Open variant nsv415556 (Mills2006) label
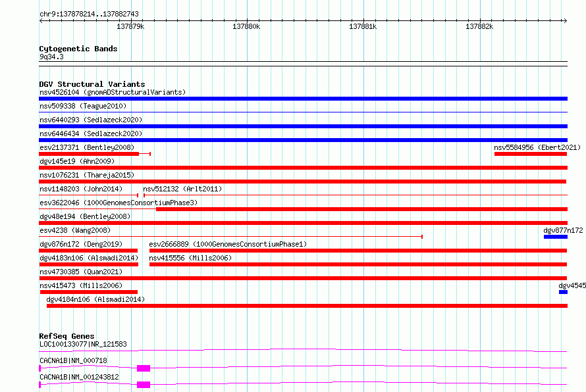Image resolution: width=586 pixels, height=392 pixels. (190, 258)
